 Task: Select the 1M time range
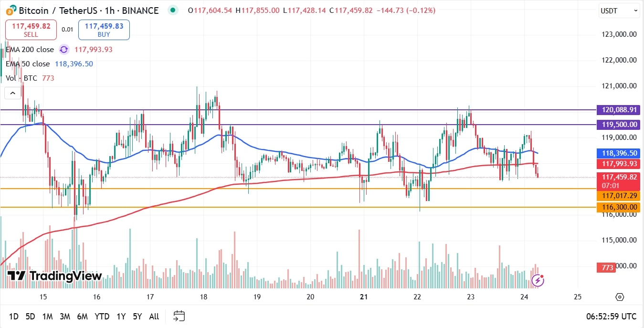tap(47, 316)
